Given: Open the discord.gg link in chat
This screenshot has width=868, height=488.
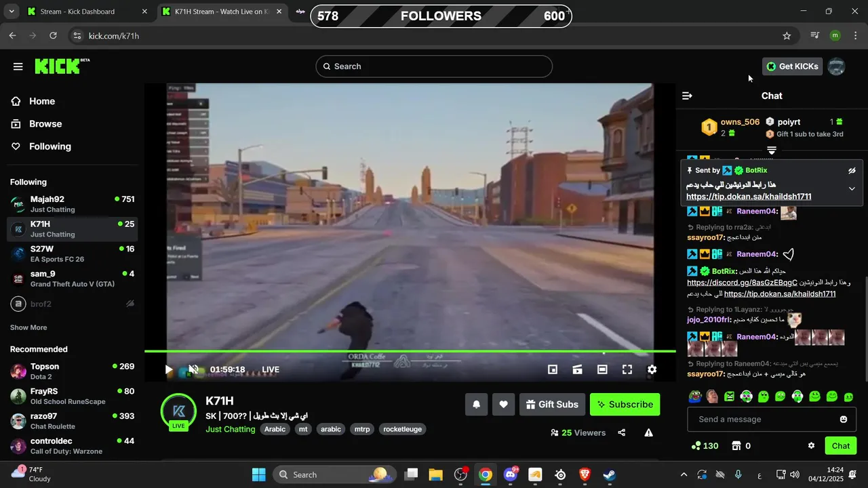Looking at the screenshot, I should [x=742, y=283].
